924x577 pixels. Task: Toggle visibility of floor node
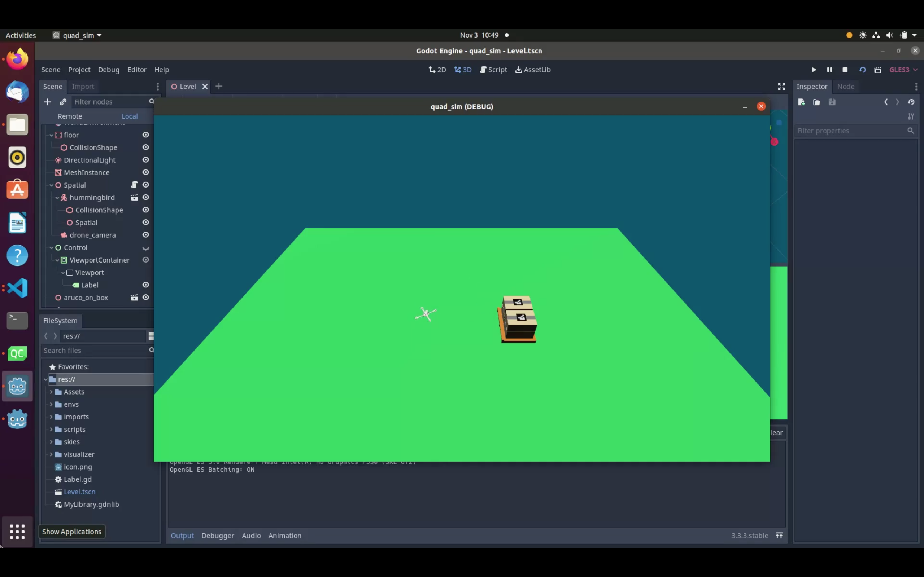click(146, 135)
